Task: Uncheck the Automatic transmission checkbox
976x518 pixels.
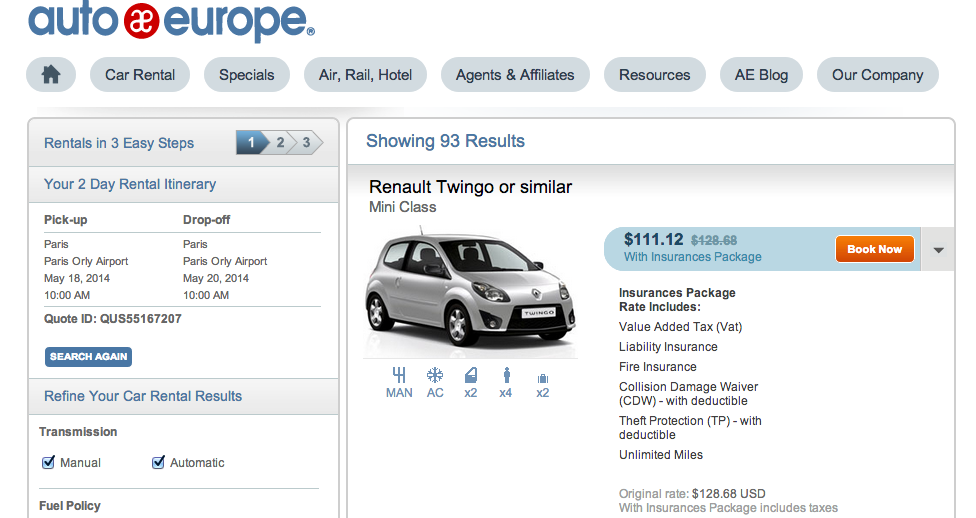Action: tap(158, 462)
